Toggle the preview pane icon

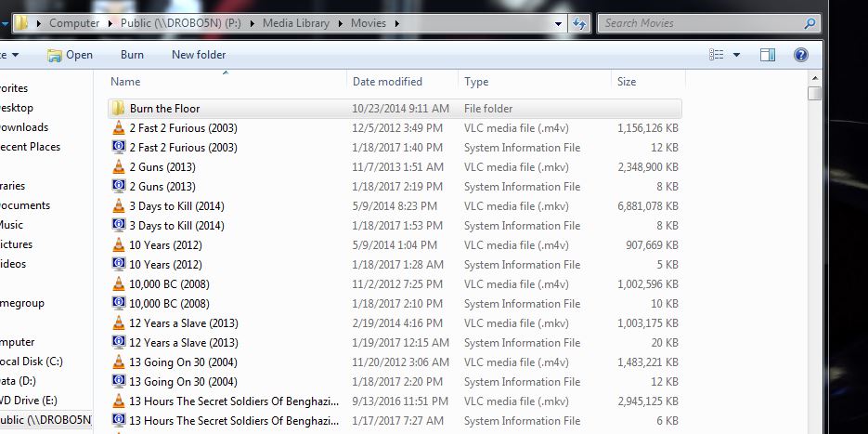click(767, 54)
